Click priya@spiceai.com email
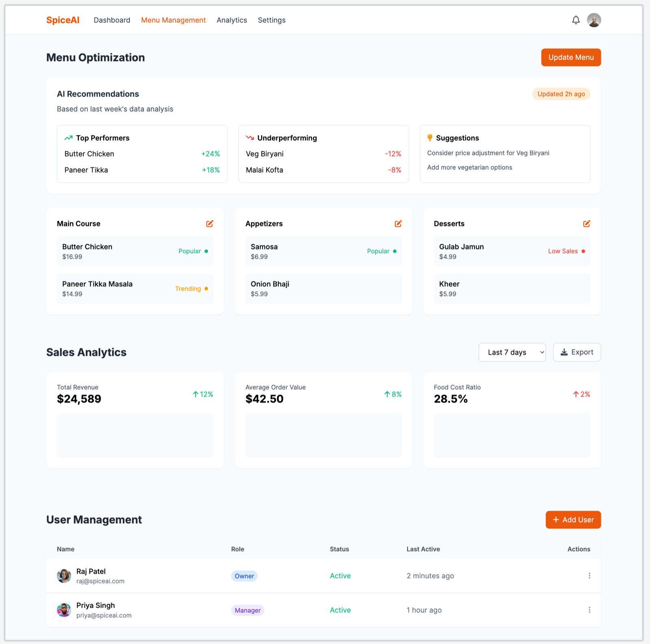The height and width of the screenshot is (644, 650). click(x=104, y=615)
